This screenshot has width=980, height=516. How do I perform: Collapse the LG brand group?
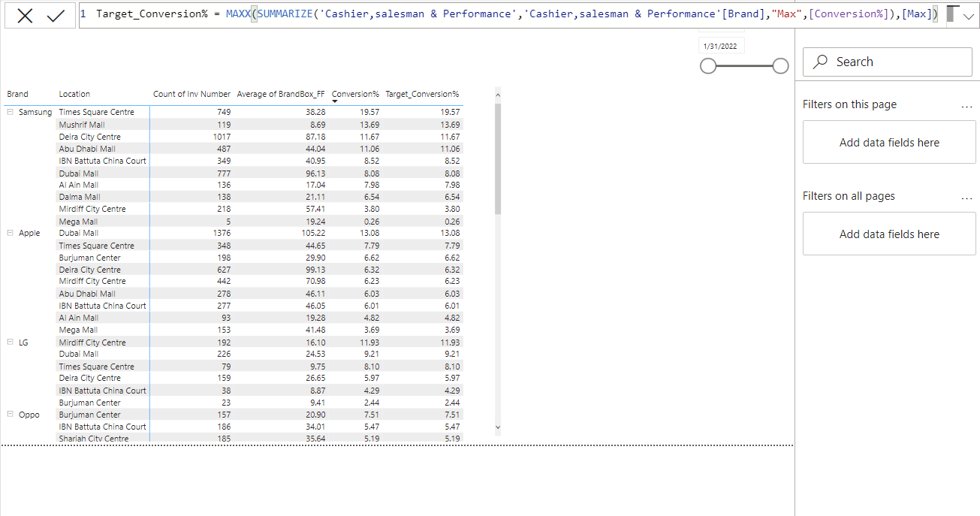11,342
